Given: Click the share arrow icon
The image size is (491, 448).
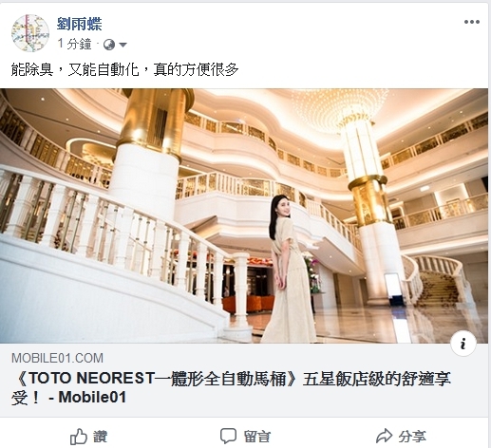Looking at the screenshot, I should tap(384, 437).
